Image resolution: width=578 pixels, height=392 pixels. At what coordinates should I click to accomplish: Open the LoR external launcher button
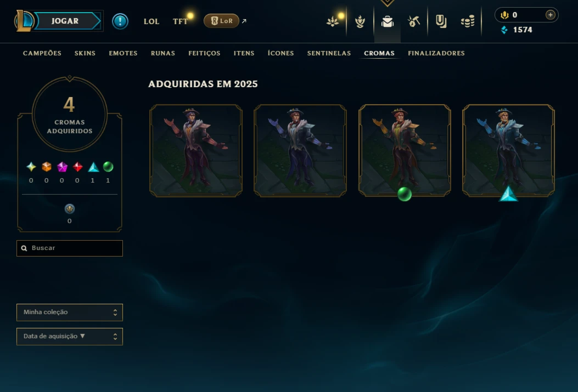tap(222, 21)
